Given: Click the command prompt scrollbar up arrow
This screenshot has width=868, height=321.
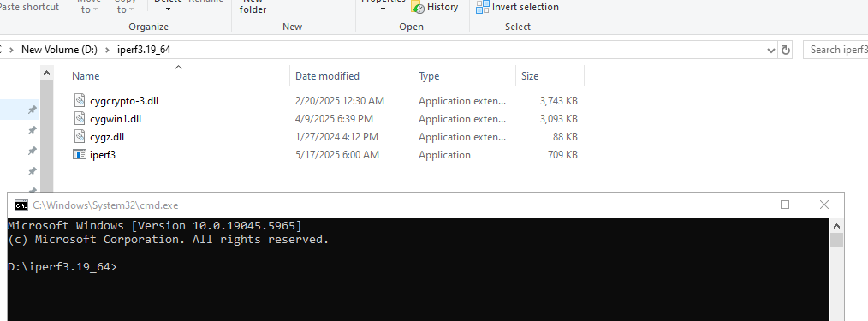Looking at the screenshot, I should (836, 226).
